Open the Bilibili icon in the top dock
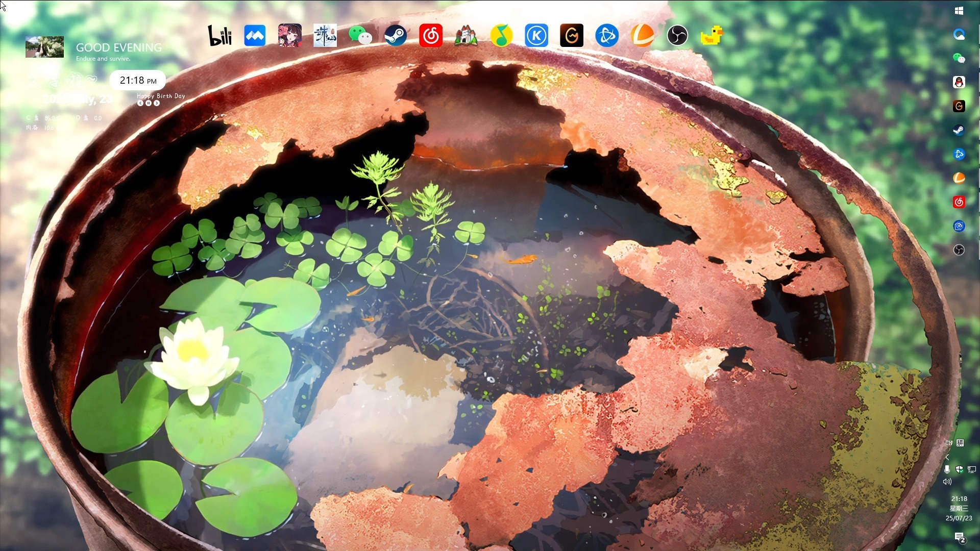The image size is (980, 551). [x=219, y=36]
